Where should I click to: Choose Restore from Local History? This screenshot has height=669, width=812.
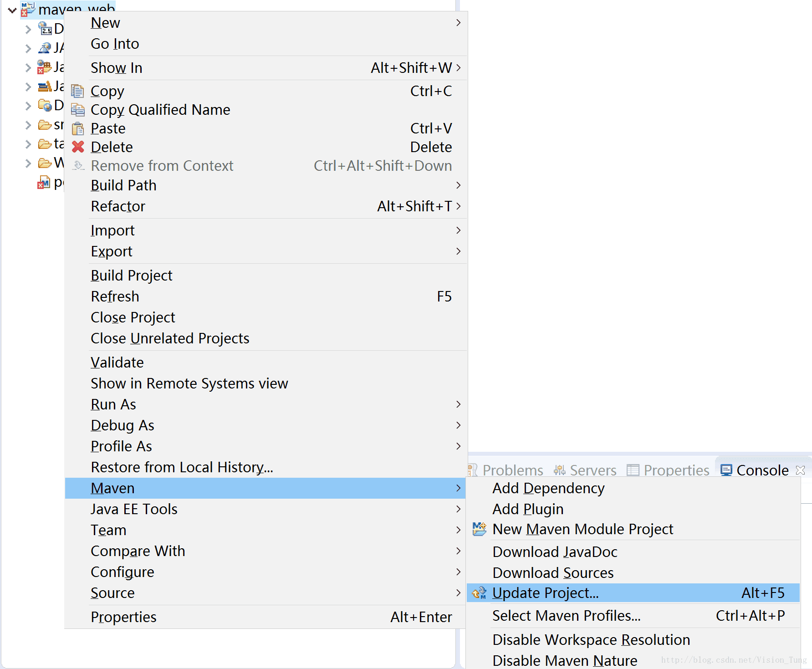pyautogui.click(x=266, y=467)
